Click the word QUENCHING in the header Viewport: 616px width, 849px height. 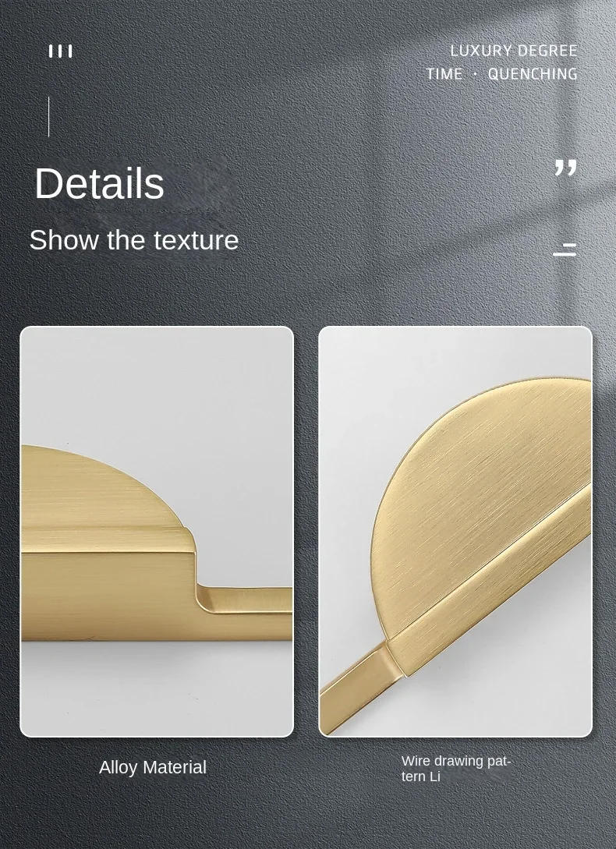533,73
